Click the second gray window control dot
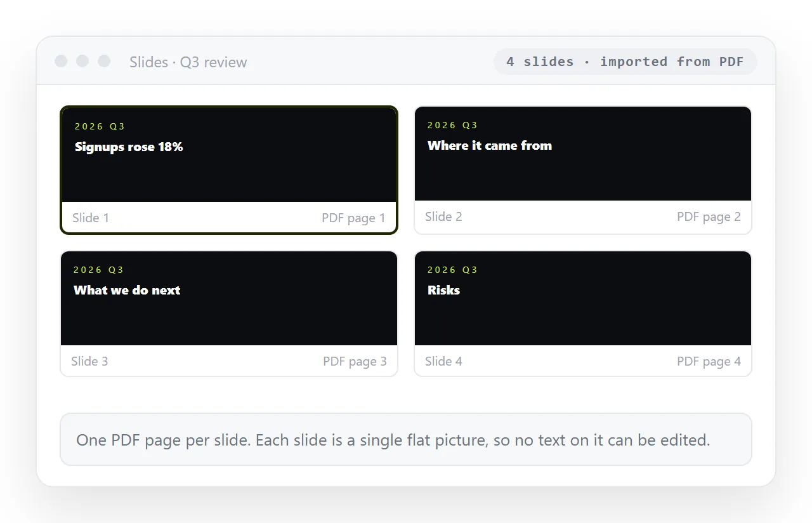 82,61
